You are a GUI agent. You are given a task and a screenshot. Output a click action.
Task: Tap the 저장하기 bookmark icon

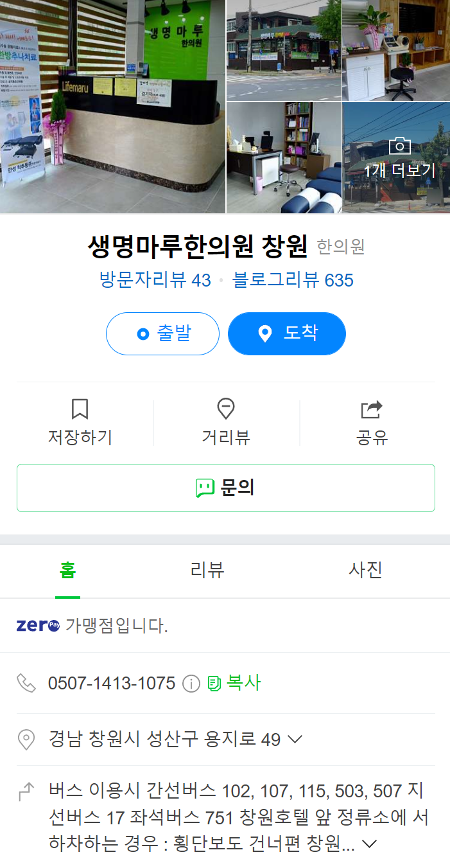[80, 409]
